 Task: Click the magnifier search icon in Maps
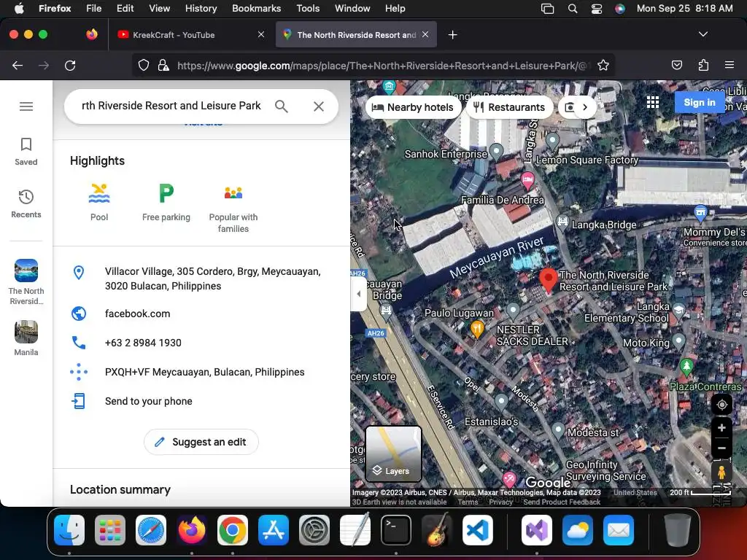click(282, 106)
